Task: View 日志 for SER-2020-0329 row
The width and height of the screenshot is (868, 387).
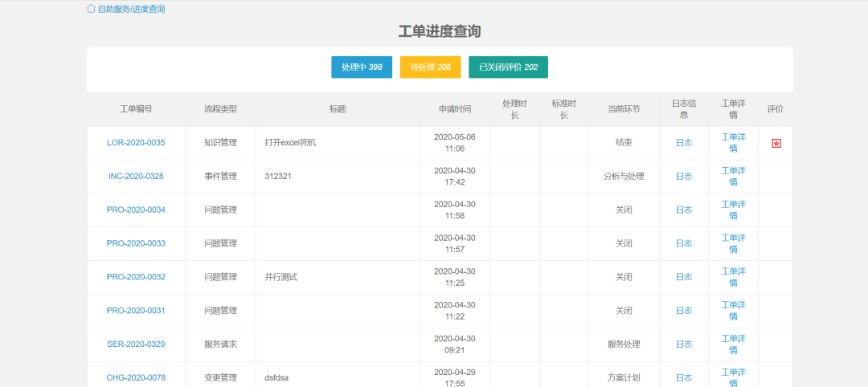Action: pyautogui.click(x=683, y=344)
